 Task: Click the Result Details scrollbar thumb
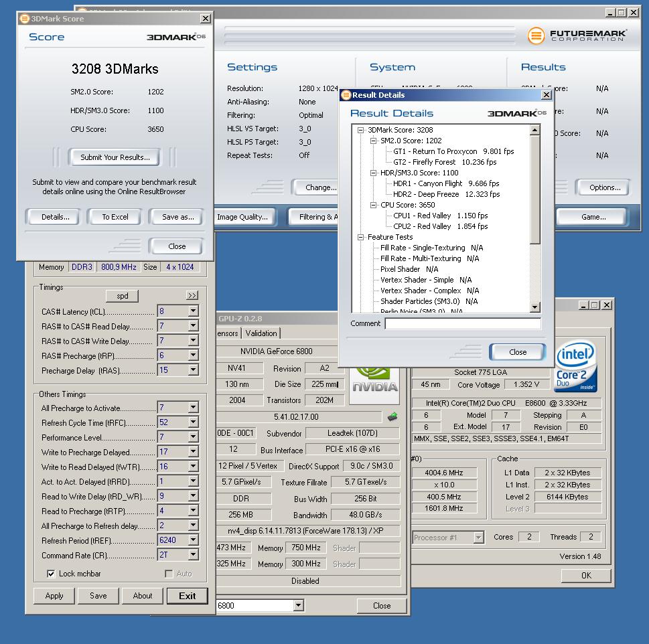coord(534,189)
